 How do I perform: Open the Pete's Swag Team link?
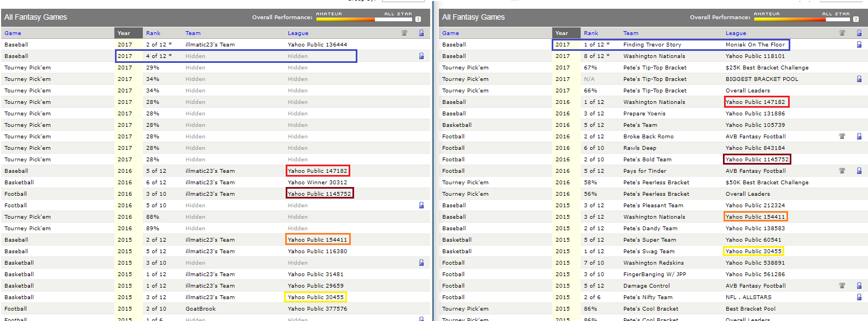point(649,252)
